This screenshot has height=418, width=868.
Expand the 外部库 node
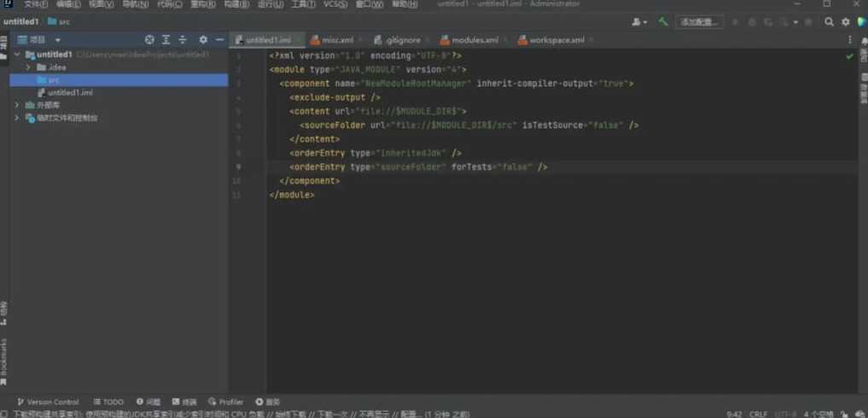[x=17, y=105]
